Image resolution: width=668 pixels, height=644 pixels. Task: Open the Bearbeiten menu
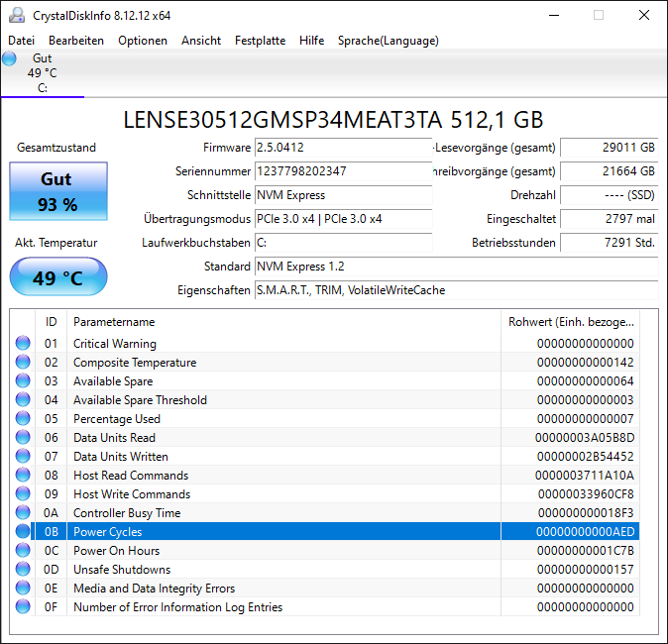coord(76,41)
